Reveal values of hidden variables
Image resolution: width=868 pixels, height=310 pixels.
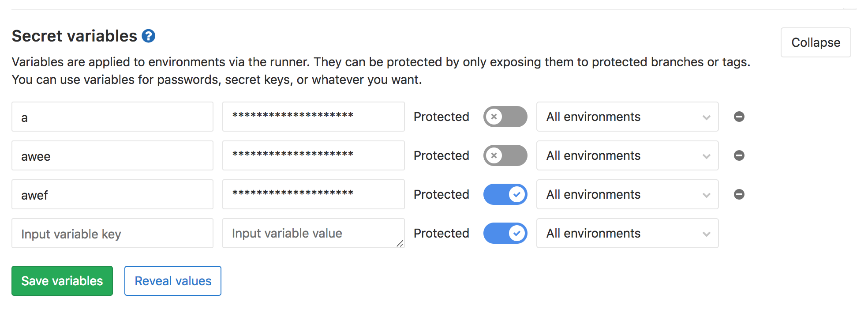coord(173,281)
